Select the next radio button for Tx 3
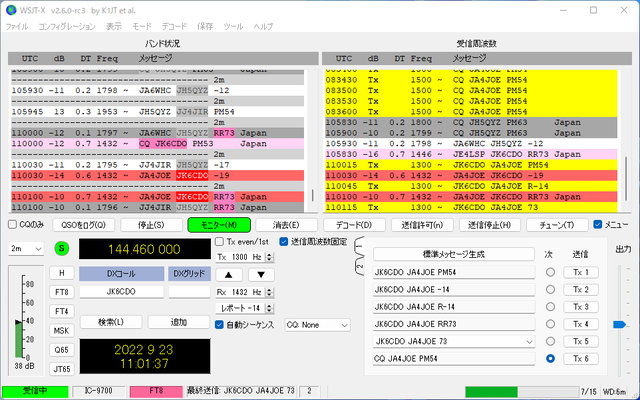Screen dimensions: 640x400 click(x=550, y=307)
